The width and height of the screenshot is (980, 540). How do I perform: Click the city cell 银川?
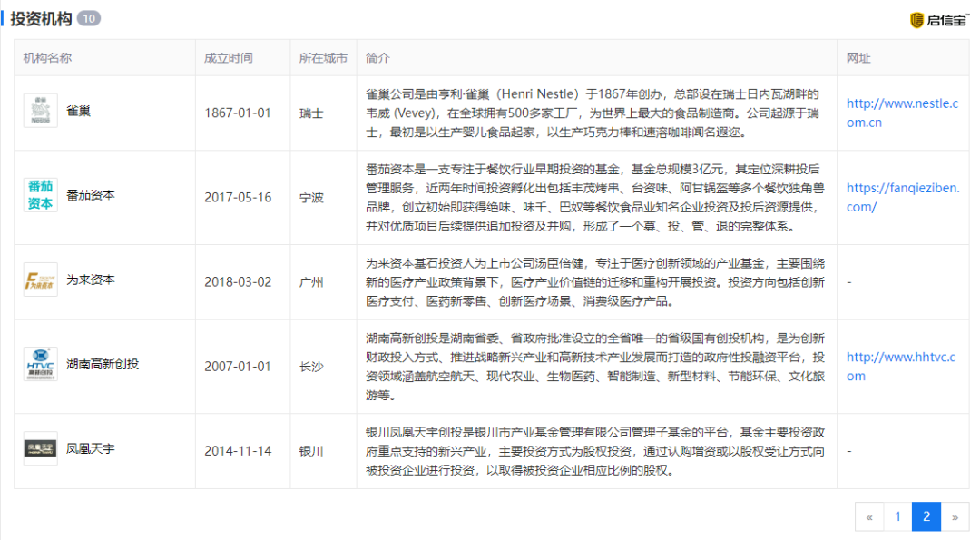pyautogui.click(x=311, y=451)
